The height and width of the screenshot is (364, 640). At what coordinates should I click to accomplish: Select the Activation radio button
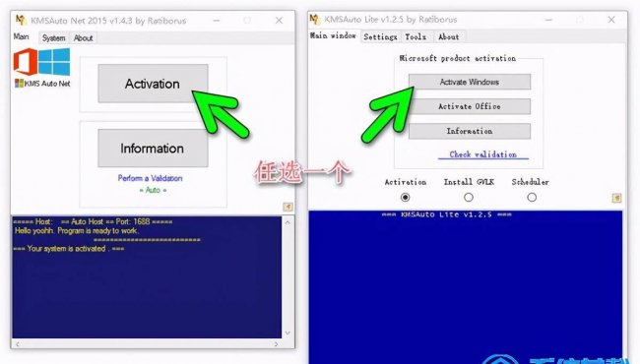tap(406, 198)
